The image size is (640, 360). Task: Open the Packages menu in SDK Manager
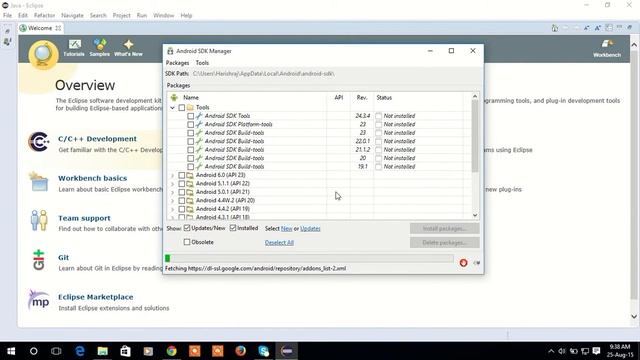[177, 63]
